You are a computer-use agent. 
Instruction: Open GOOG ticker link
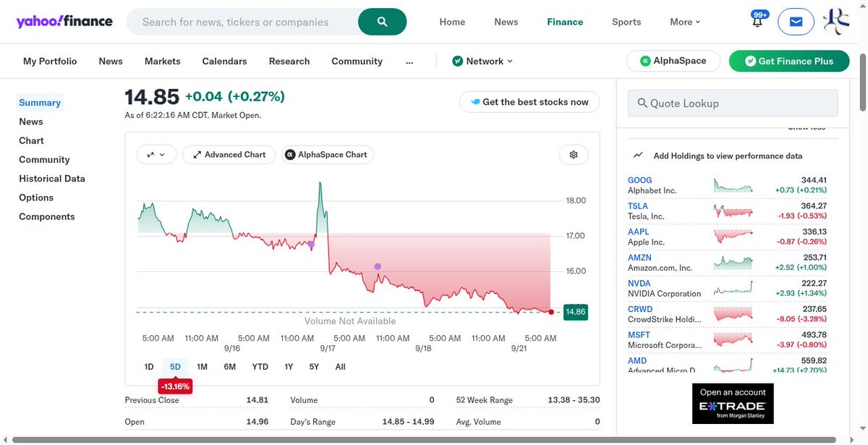click(x=639, y=180)
